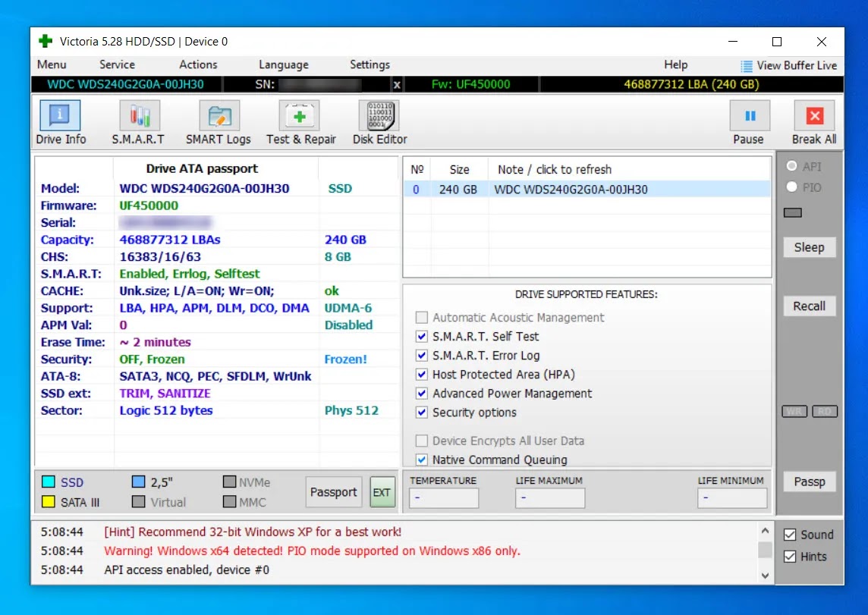Open the Settings menu
Image resolution: width=868 pixels, height=615 pixels.
pyautogui.click(x=370, y=64)
